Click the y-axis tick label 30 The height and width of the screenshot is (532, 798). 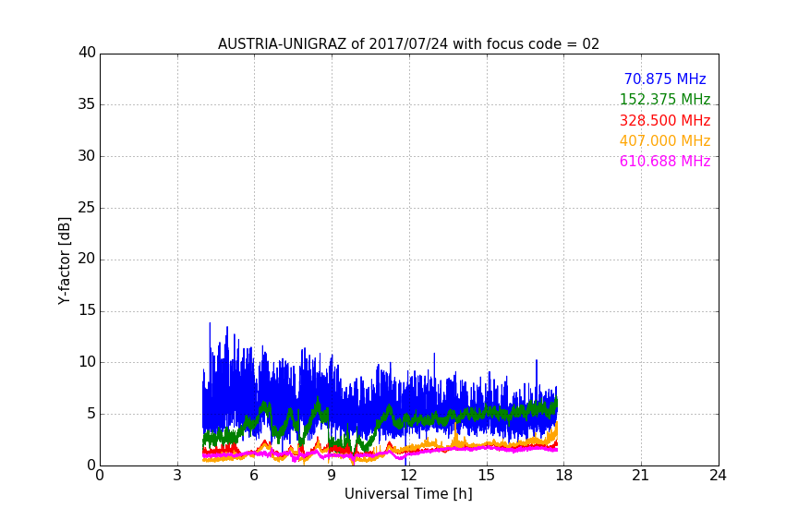tap(87, 156)
